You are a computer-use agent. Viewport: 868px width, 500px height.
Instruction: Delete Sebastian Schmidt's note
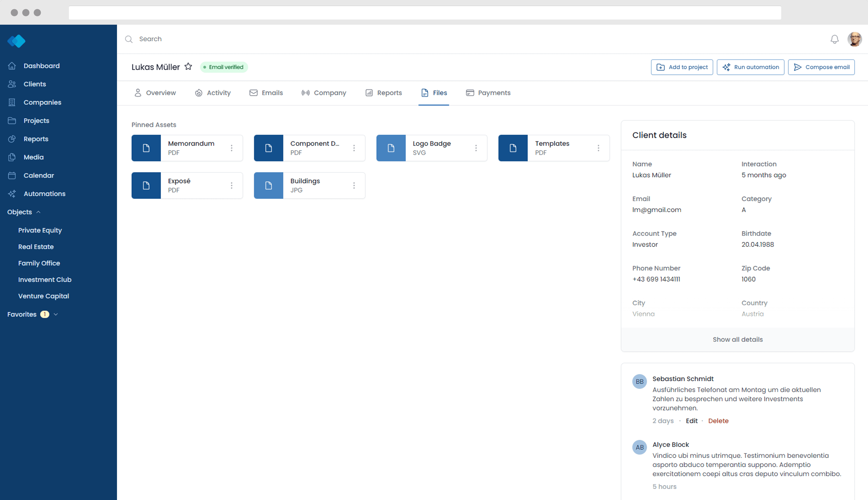tap(718, 421)
